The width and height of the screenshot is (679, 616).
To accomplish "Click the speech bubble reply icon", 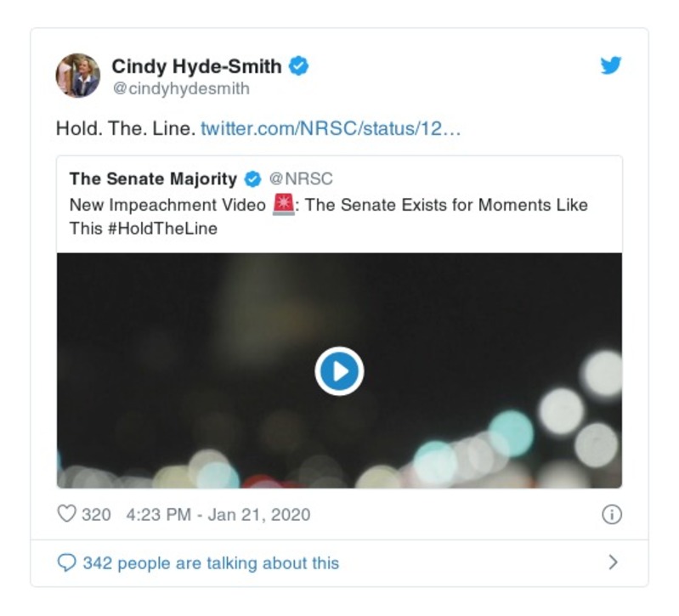I will coord(66,562).
